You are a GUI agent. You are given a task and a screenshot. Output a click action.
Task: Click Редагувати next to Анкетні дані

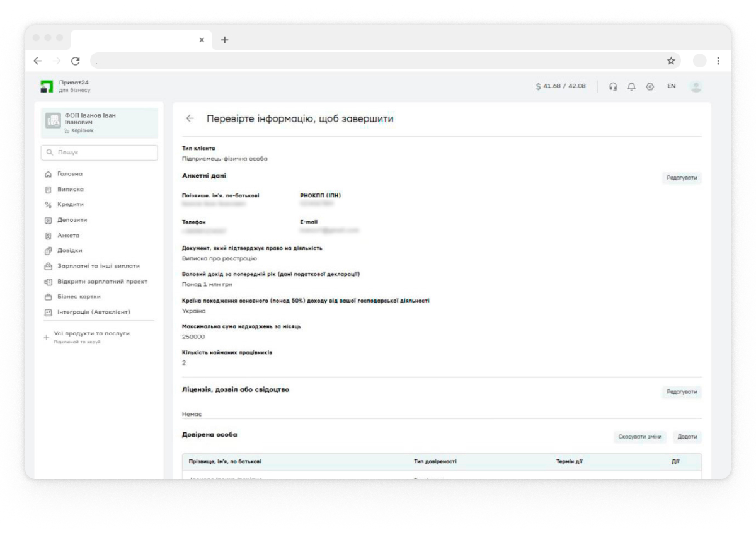[682, 178]
